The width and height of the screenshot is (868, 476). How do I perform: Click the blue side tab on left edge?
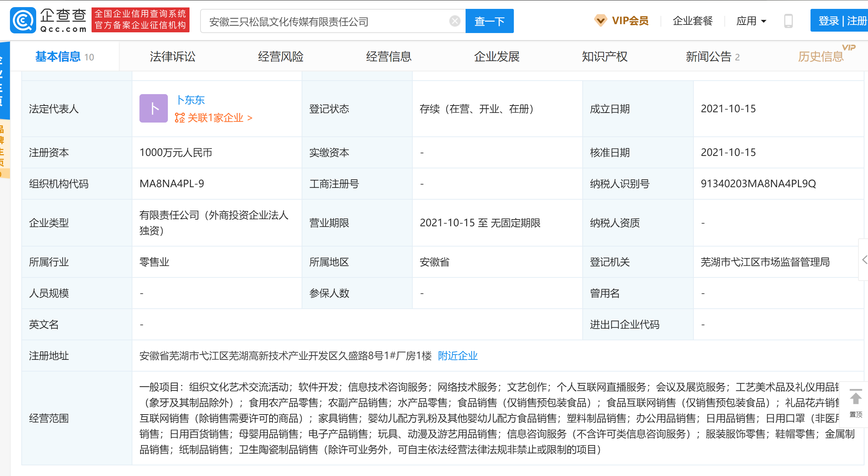(5, 80)
